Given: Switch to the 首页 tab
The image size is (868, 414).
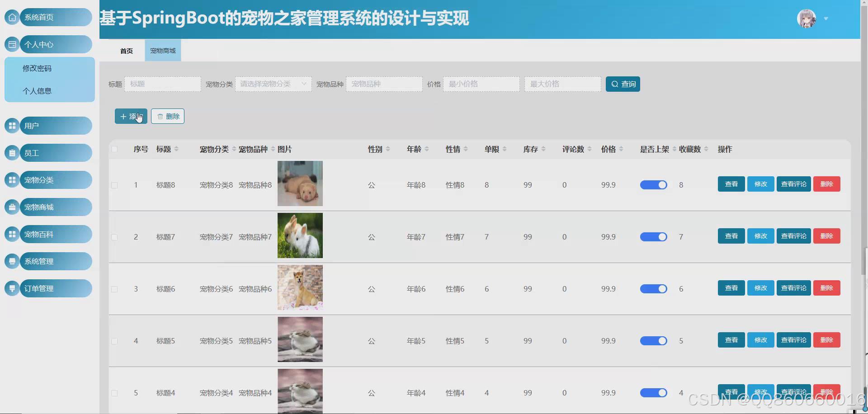Looking at the screenshot, I should click(127, 51).
